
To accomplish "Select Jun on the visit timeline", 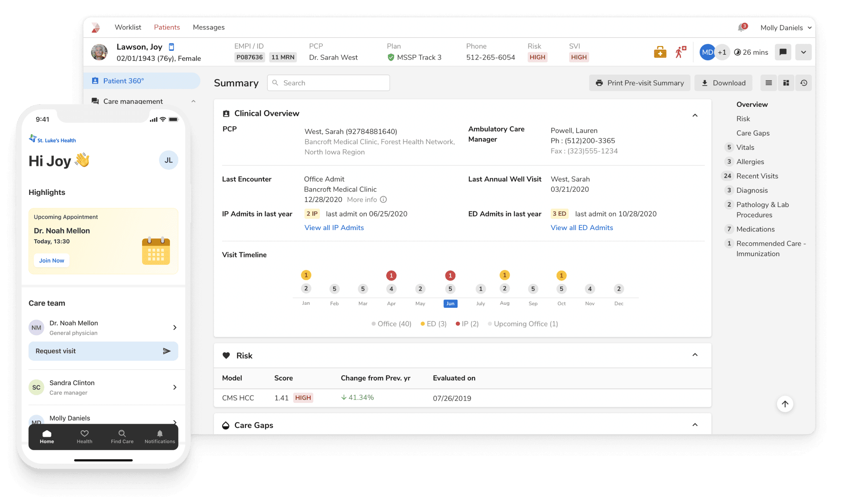I will 450,303.
